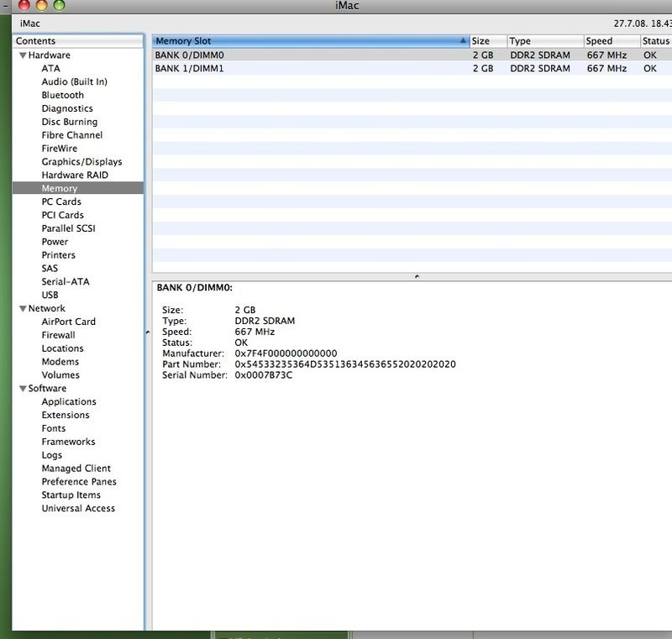Screen dimensions: 672x639
Task: Open Audio (Built In) entry
Action: (75, 81)
